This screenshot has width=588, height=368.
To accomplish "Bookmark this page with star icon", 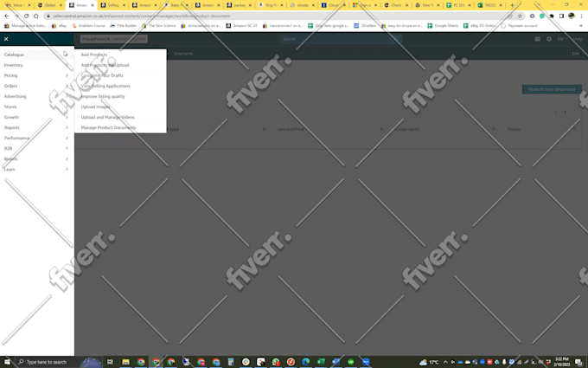I will point(520,16).
